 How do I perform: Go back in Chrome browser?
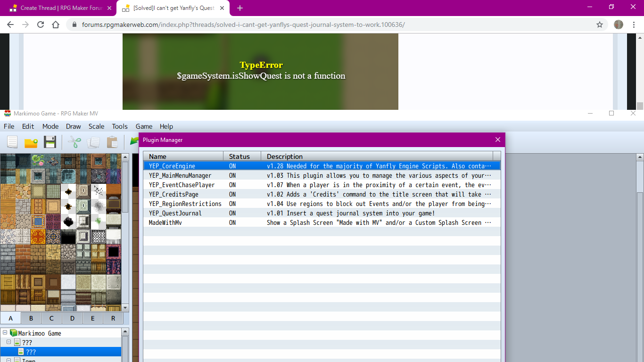coord(10,25)
